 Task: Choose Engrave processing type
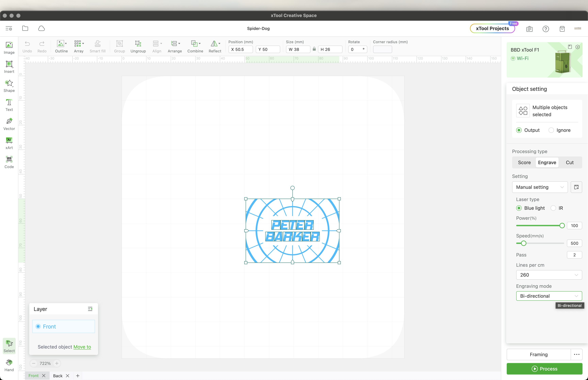pos(547,162)
